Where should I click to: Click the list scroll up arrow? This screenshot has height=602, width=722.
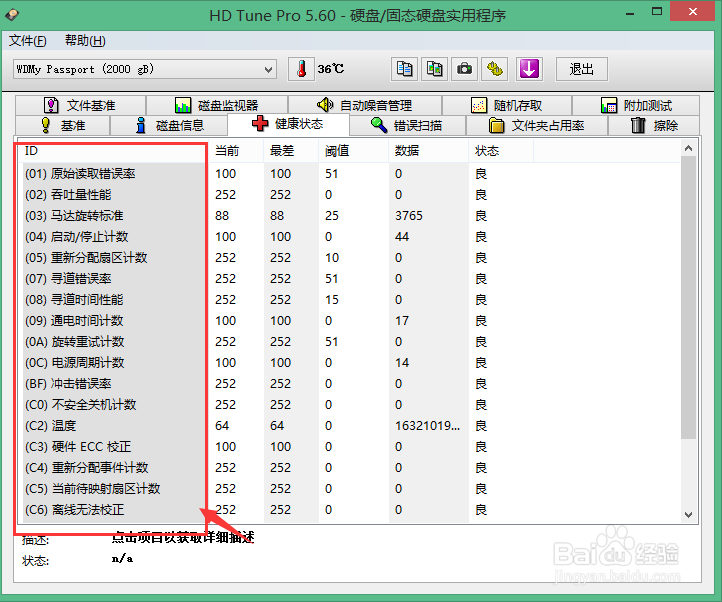point(688,148)
